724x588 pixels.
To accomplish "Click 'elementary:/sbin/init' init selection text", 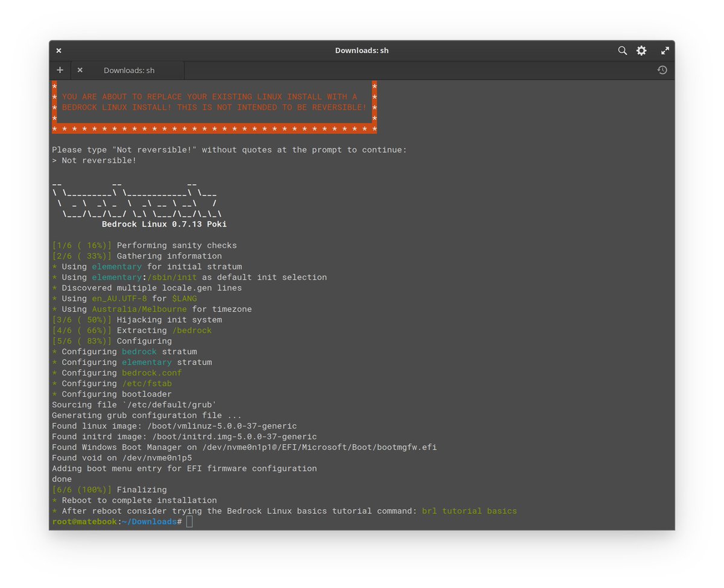I will click(144, 277).
